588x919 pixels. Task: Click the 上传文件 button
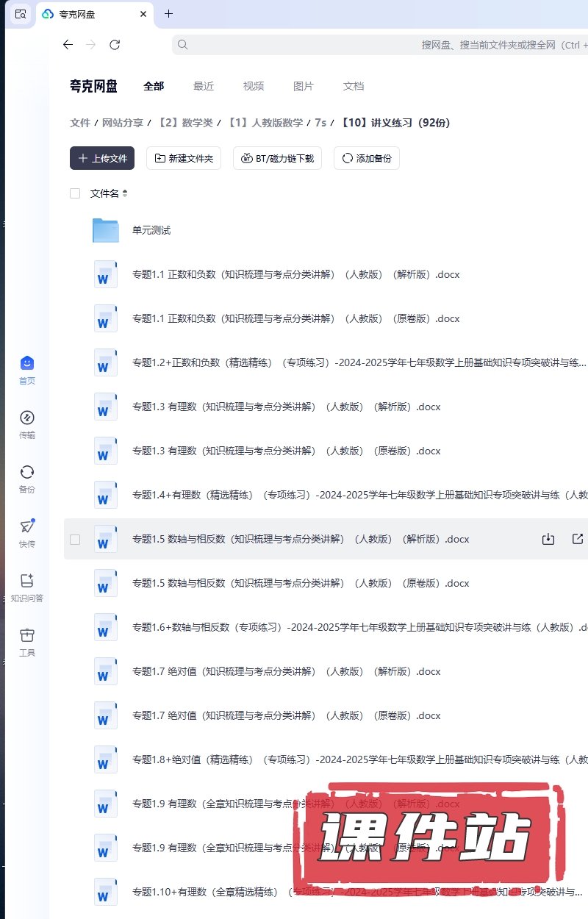(102, 158)
